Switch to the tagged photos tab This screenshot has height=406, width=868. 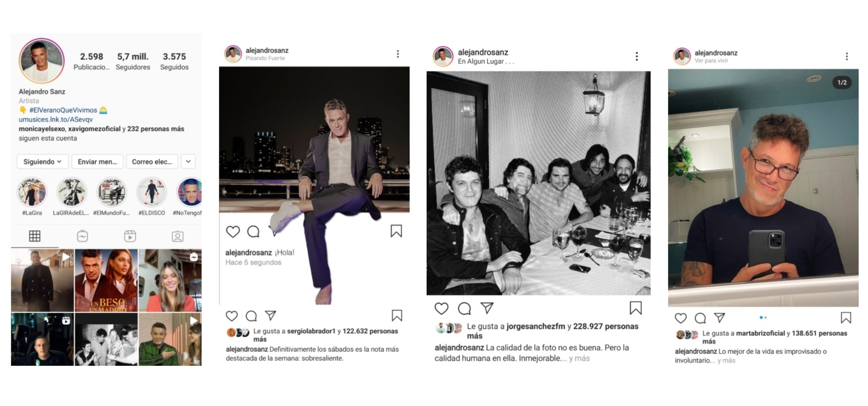point(177,236)
